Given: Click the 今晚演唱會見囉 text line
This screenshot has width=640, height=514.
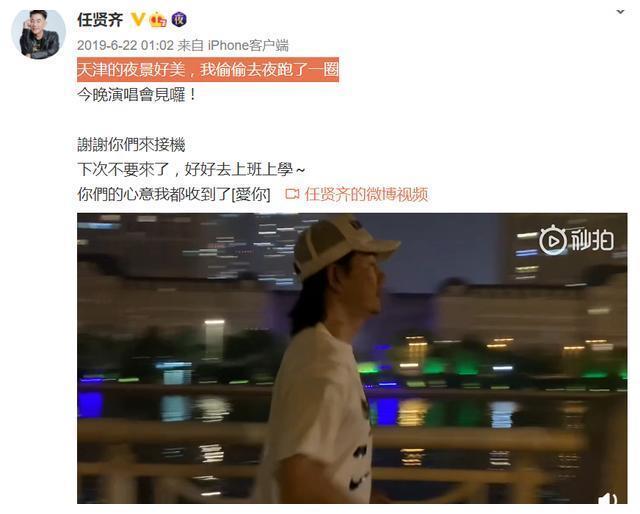Looking at the screenshot, I should click(137, 95).
